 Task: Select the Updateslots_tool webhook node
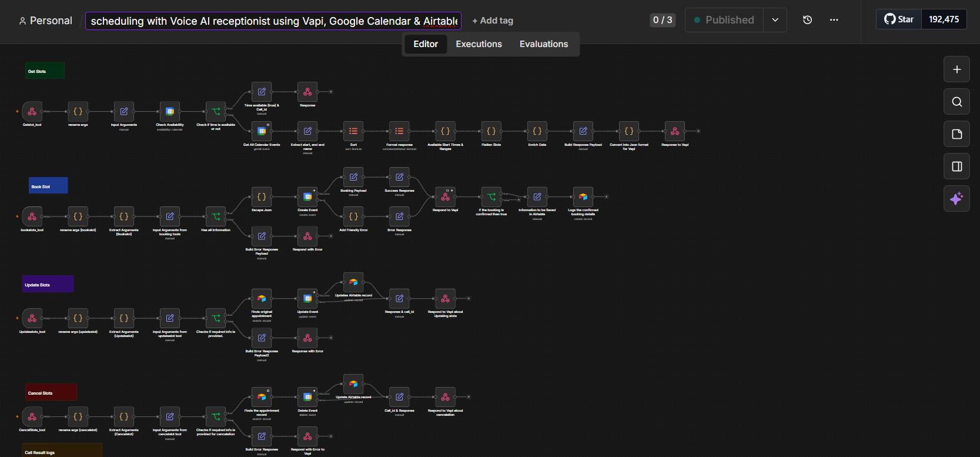coord(32,318)
